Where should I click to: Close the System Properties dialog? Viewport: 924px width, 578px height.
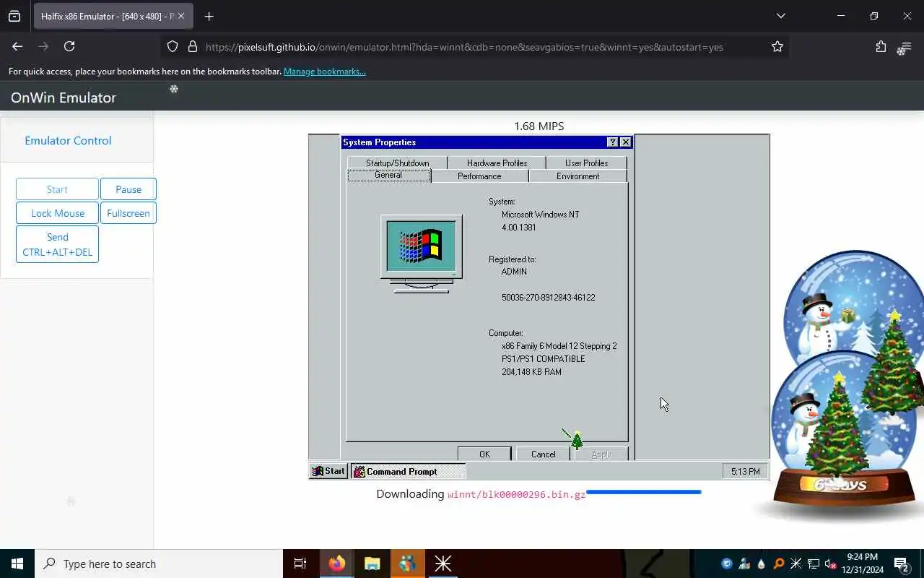625,142
